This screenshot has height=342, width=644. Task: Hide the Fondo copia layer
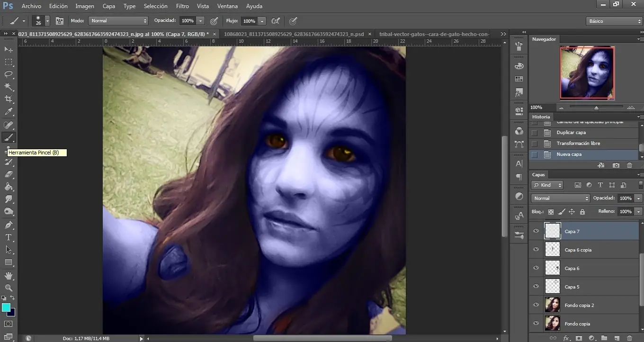click(536, 324)
